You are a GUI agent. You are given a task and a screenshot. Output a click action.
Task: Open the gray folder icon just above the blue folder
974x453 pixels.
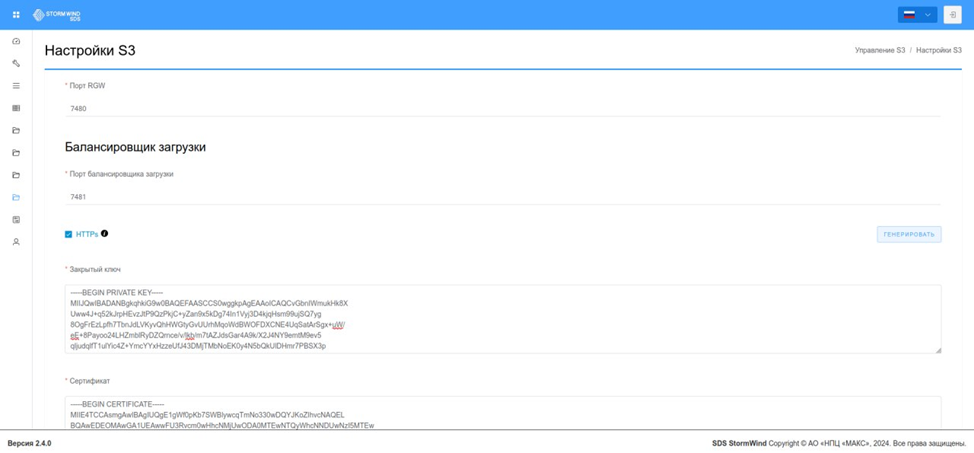pyautogui.click(x=16, y=175)
